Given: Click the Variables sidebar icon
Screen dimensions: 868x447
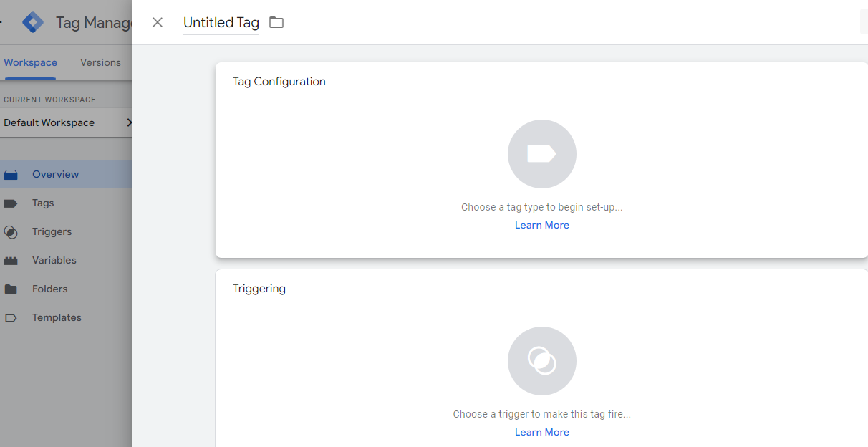Looking at the screenshot, I should coord(11,261).
